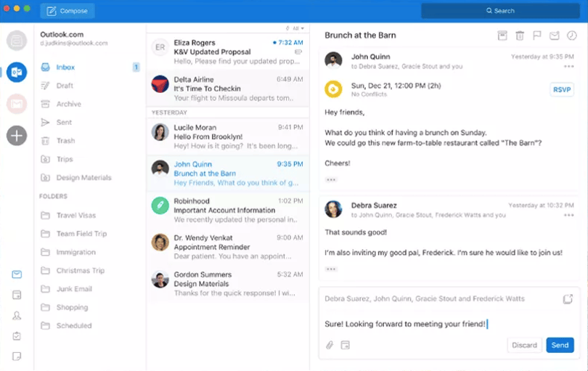Add a new account with the plus icon
The width and height of the screenshot is (588, 371).
tap(17, 136)
